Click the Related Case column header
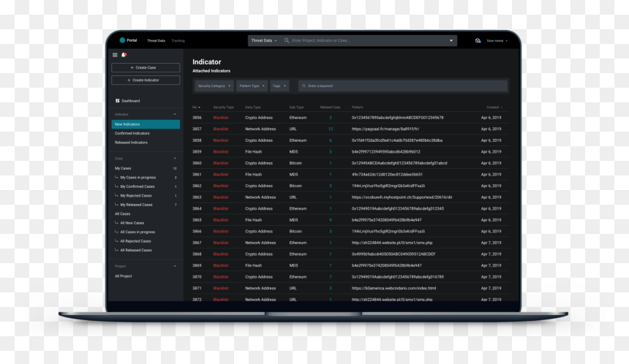The height and width of the screenshot is (364, 629). tap(330, 107)
